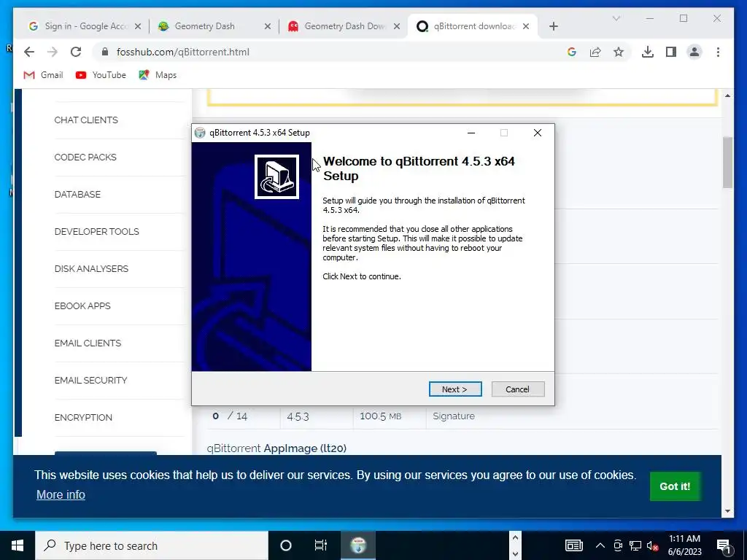Viewport: 747px width, 560px height.
Task: Close the qBittorrent Setup dialog
Action: coord(538,133)
